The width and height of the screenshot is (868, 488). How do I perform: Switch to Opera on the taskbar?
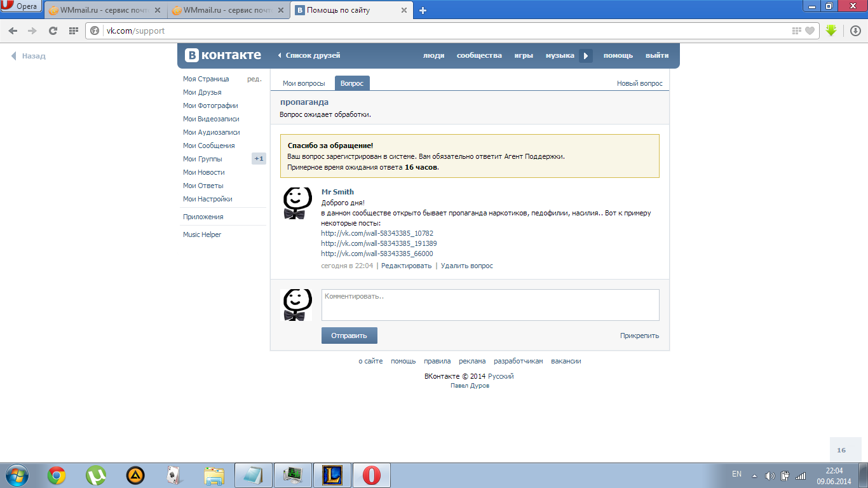[372, 475]
